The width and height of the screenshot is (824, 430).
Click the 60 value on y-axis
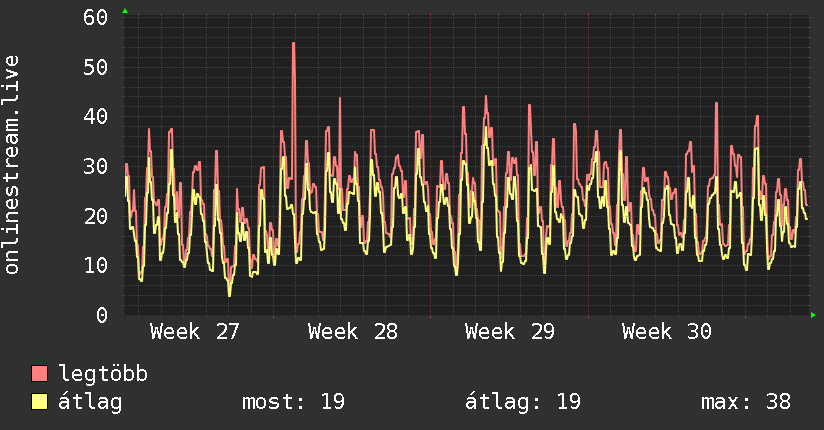95,18
